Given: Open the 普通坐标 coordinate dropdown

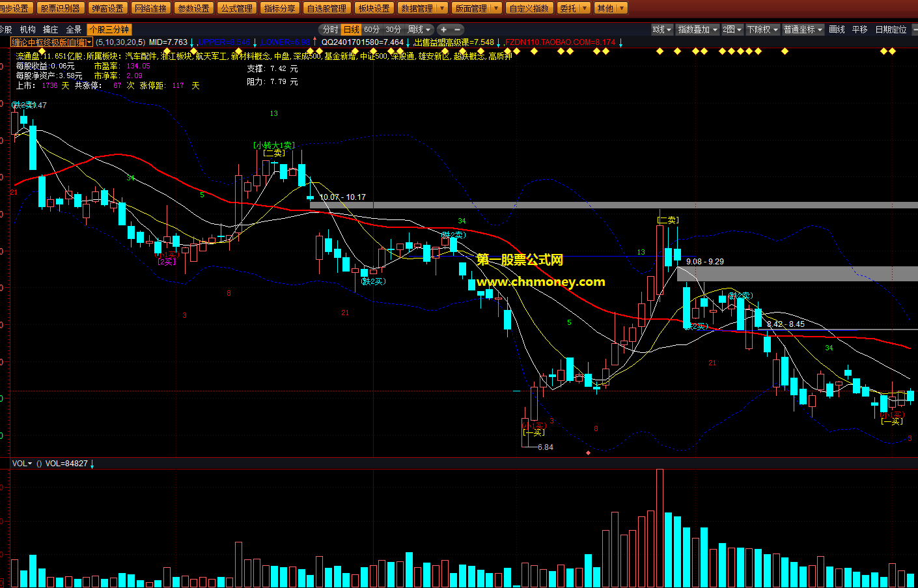Looking at the screenshot, I should click(803, 29).
